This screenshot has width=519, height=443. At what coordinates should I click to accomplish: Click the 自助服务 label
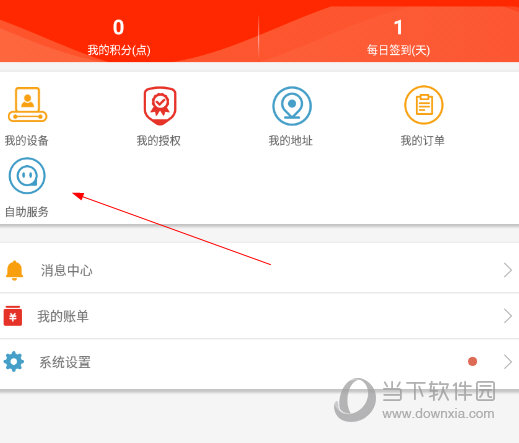pyautogui.click(x=27, y=212)
